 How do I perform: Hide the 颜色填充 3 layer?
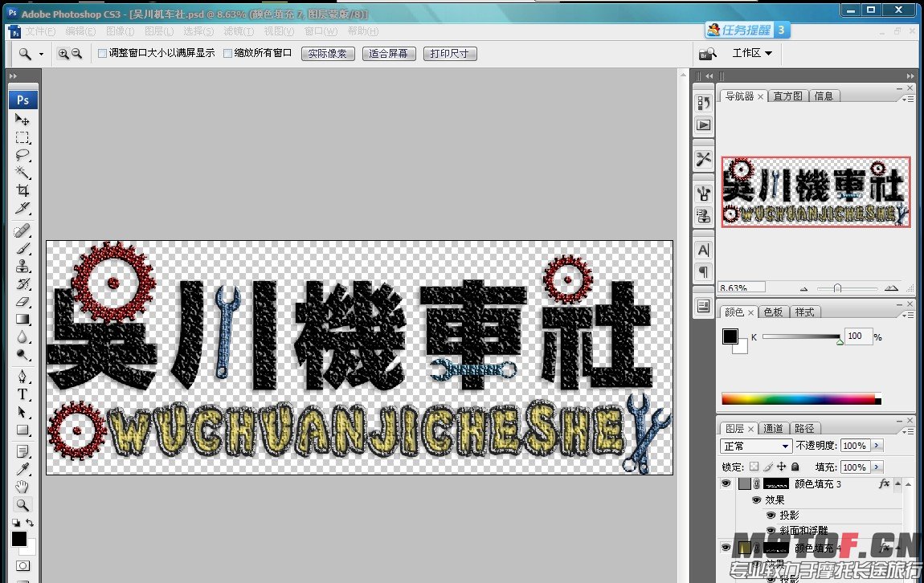click(x=726, y=483)
